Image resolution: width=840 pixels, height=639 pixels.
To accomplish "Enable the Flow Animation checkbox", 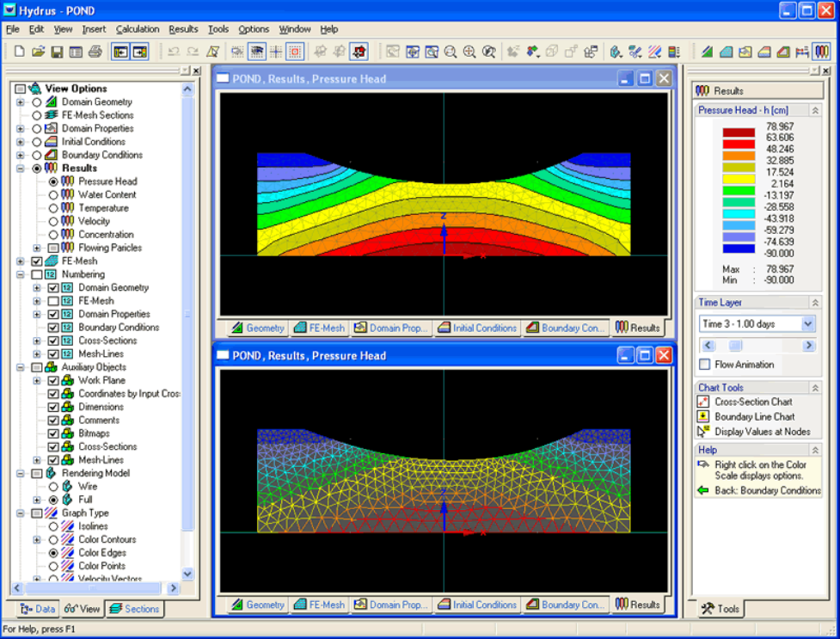I will [x=704, y=365].
